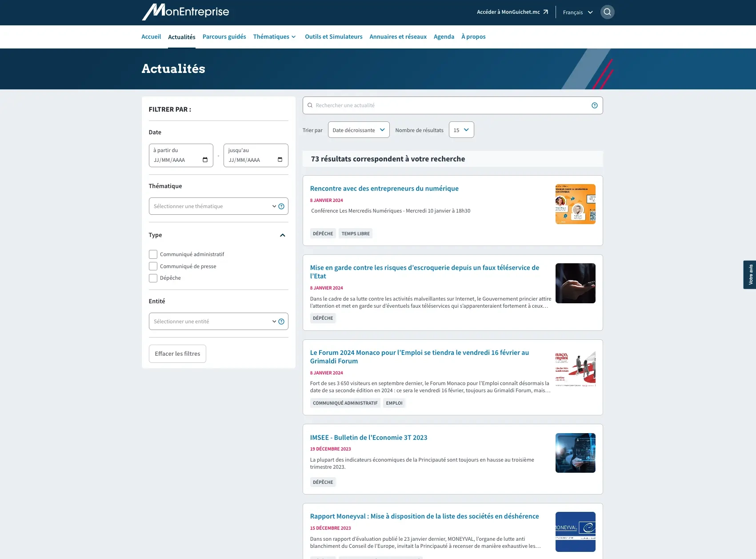Viewport: 756px width, 559px height.
Task: Click the DÉPÊCHE tag on the escroquerie article
Action: click(323, 318)
